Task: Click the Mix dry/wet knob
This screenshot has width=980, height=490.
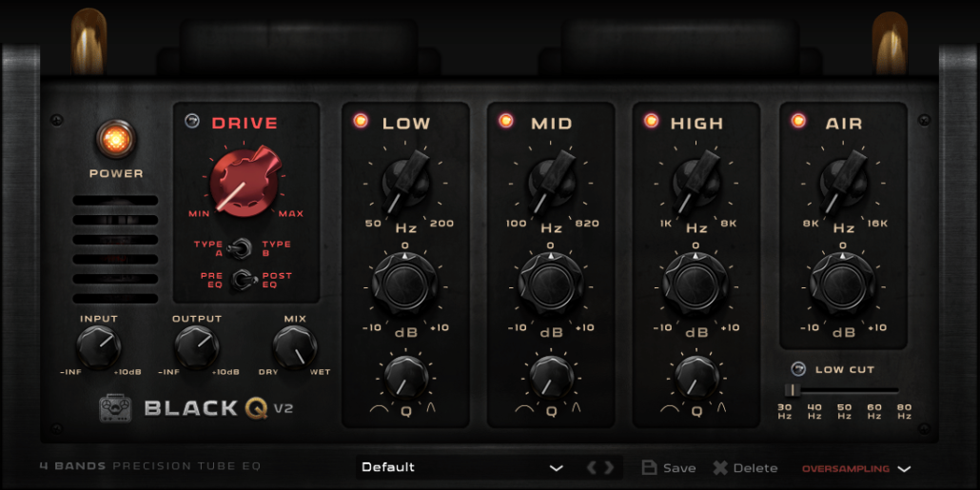Action: click(x=295, y=347)
